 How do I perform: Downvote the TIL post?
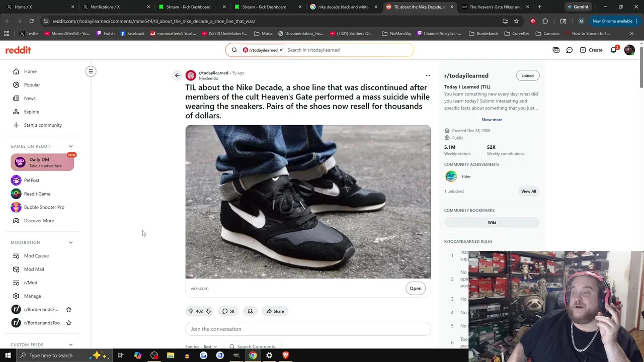(x=208, y=311)
